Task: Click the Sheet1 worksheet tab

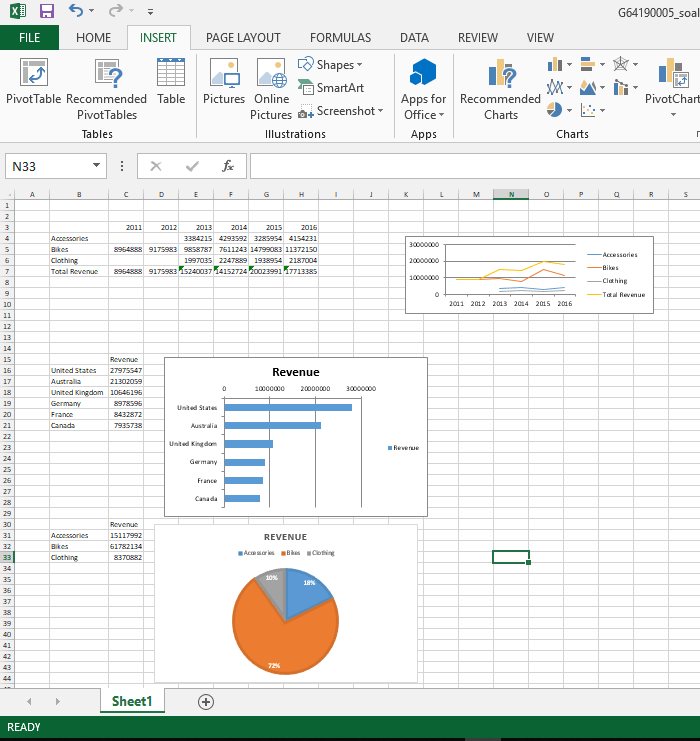Action: click(x=131, y=701)
